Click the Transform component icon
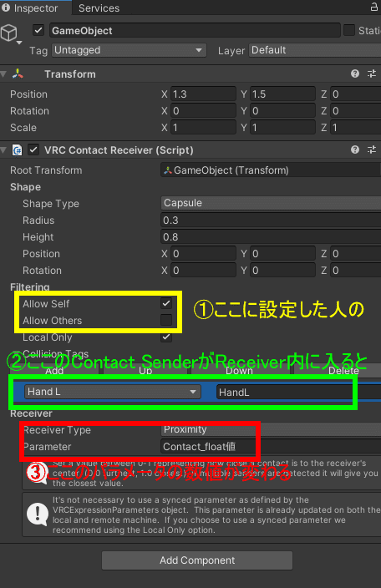The width and height of the screenshot is (381, 588). 18,73
